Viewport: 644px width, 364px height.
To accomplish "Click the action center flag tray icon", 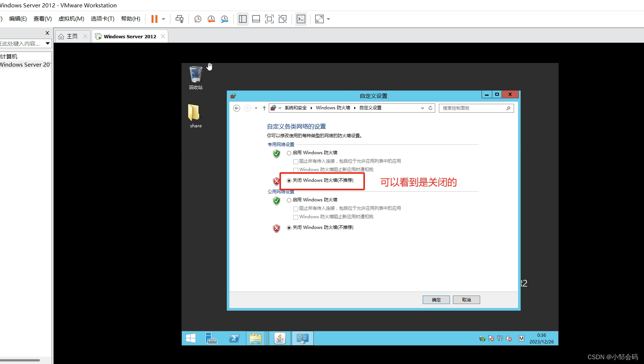I will click(491, 338).
